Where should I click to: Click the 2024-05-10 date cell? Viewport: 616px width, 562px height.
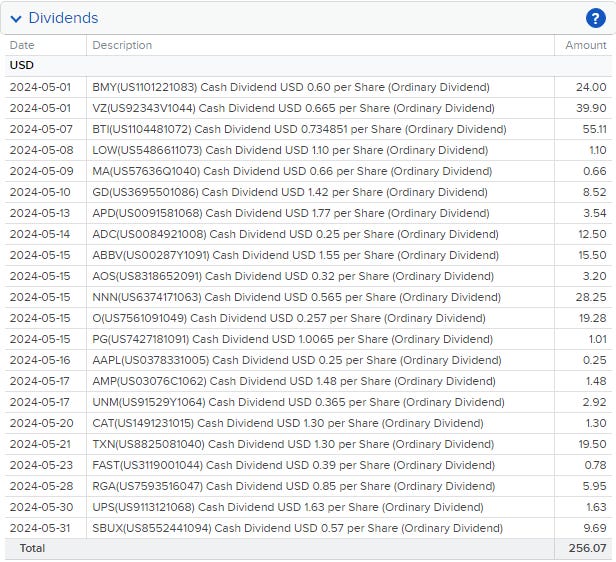(x=40, y=192)
